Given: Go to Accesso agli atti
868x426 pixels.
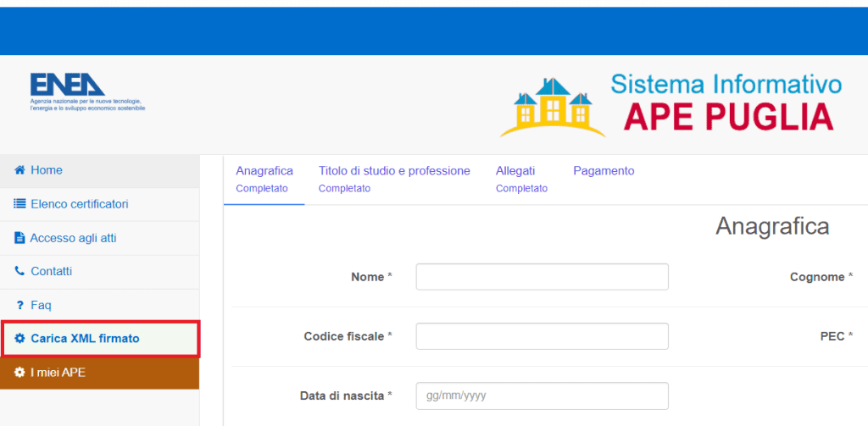Looking at the screenshot, I should pos(100,238).
